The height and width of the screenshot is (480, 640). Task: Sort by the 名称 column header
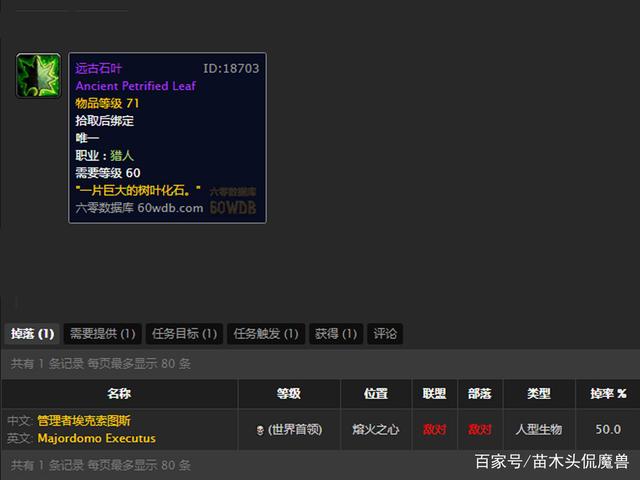[x=119, y=393]
